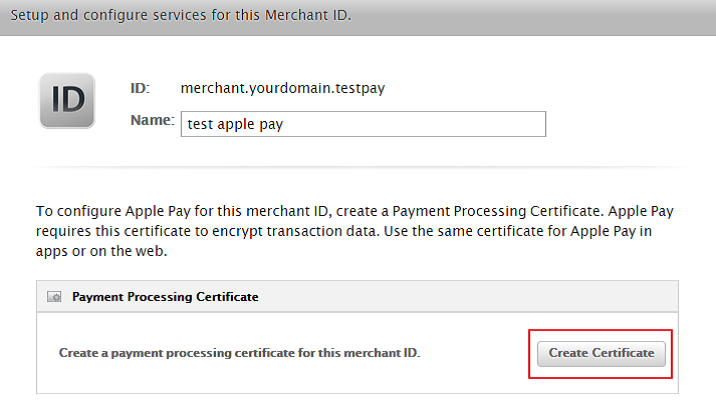Click the merchant.yourdomain.testpay identifier text

(x=283, y=88)
